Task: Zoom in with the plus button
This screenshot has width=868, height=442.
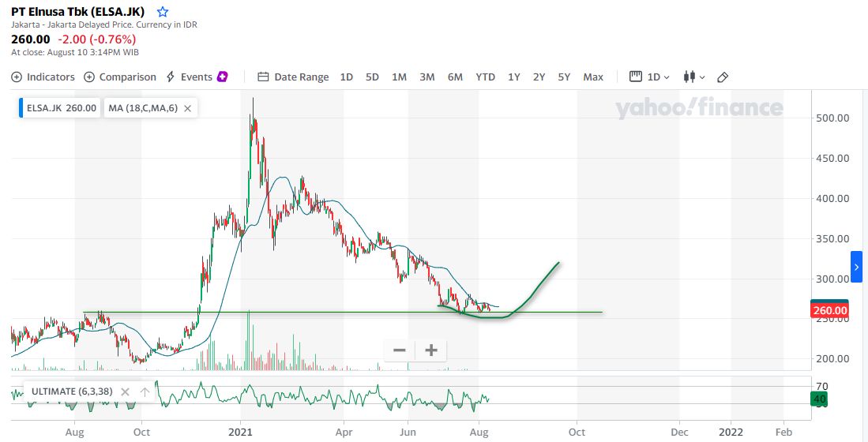Action: coord(431,350)
